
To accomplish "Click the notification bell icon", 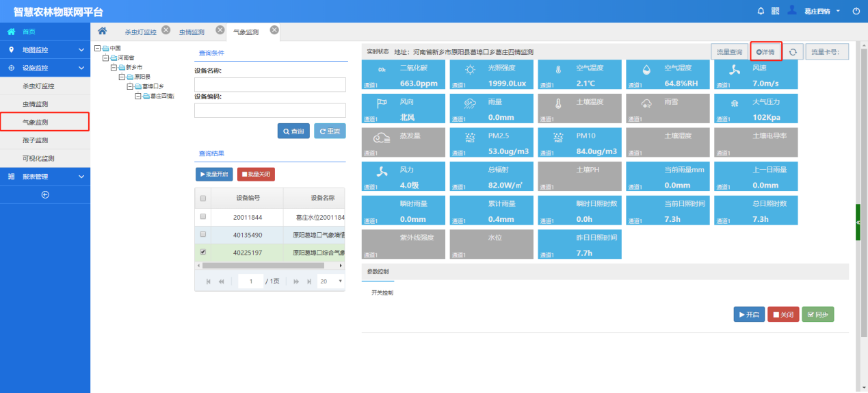I will coord(761,11).
